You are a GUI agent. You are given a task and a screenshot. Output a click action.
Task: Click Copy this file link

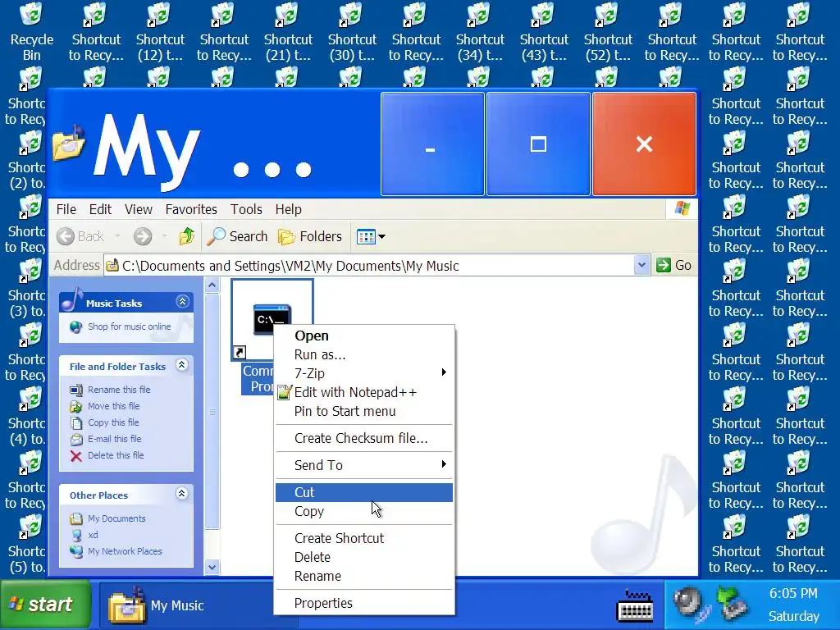click(x=113, y=422)
